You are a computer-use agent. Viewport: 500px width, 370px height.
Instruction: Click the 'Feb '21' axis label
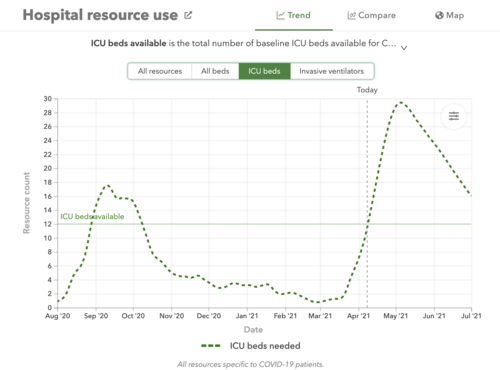285,316
